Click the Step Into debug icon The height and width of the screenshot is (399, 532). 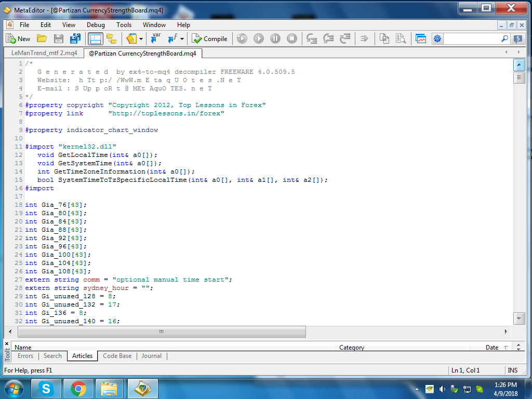tap(312, 38)
